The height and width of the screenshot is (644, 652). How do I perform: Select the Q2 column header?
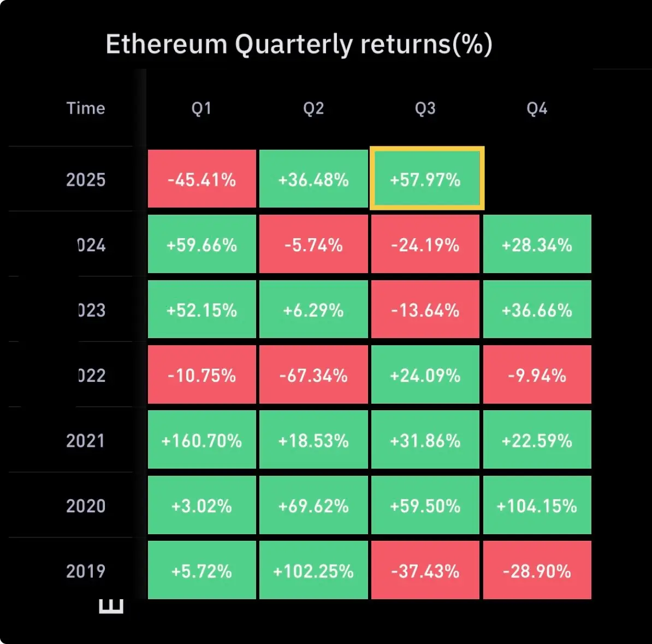click(x=313, y=109)
